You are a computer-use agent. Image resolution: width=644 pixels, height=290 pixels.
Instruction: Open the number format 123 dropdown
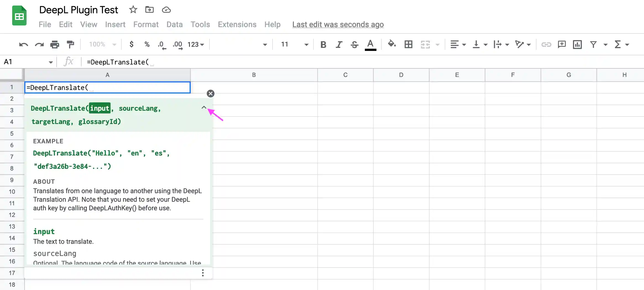tap(196, 44)
